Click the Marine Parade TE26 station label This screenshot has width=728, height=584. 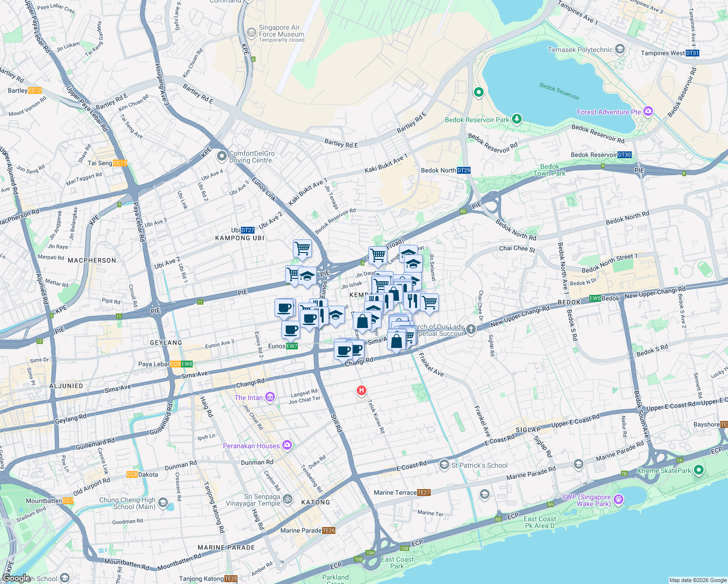pyautogui.click(x=308, y=530)
